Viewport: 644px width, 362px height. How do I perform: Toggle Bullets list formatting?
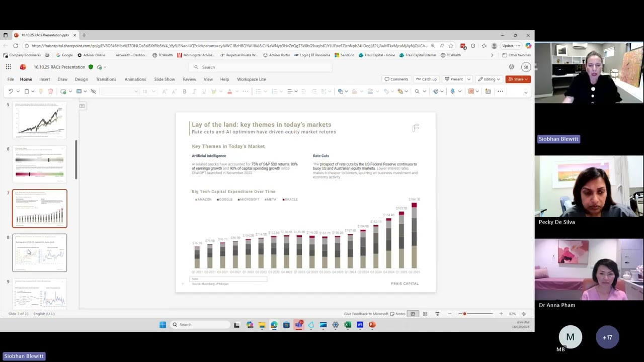(x=258, y=91)
